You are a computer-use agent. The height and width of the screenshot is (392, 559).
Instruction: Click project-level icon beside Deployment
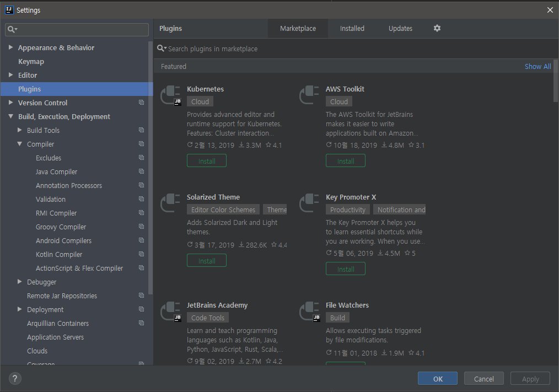point(141,309)
